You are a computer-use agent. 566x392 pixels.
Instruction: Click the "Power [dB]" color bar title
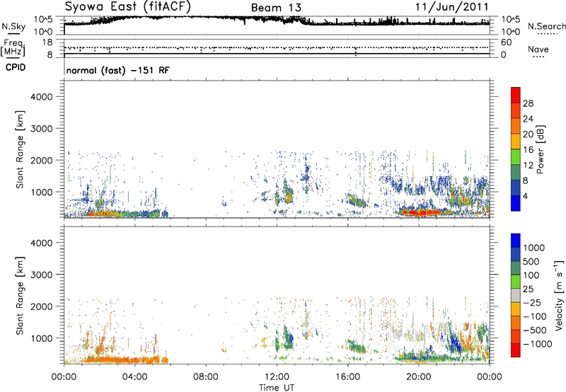[x=540, y=149]
